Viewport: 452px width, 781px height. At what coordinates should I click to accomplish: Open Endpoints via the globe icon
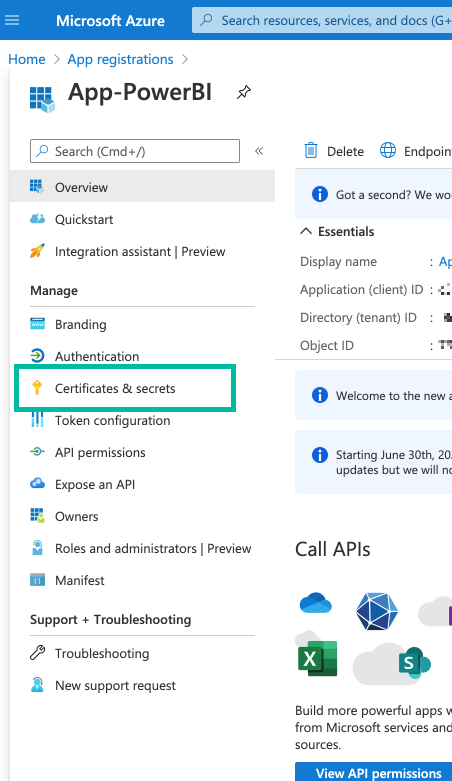point(388,150)
